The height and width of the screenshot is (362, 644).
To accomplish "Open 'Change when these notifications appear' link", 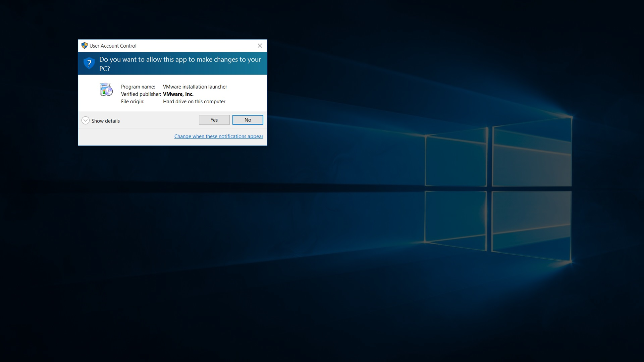I will (219, 136).
